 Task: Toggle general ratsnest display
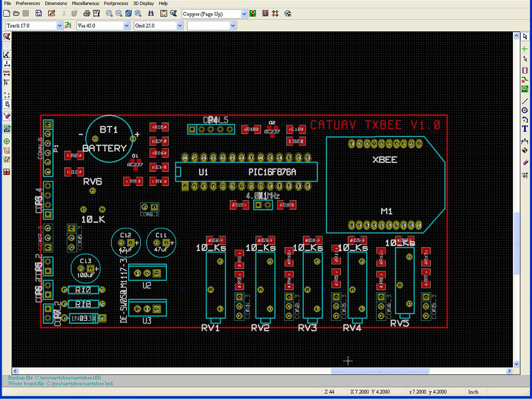click(6, 95)
